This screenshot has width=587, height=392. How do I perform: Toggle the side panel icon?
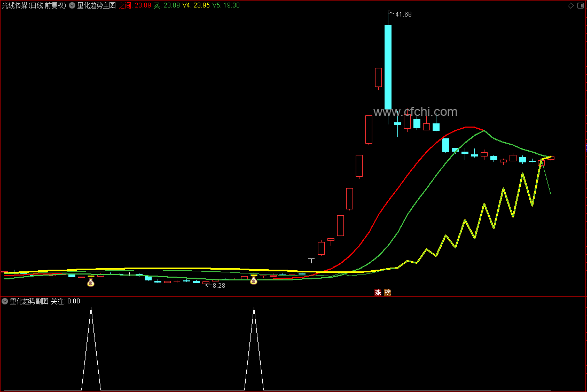pos(581,6)
